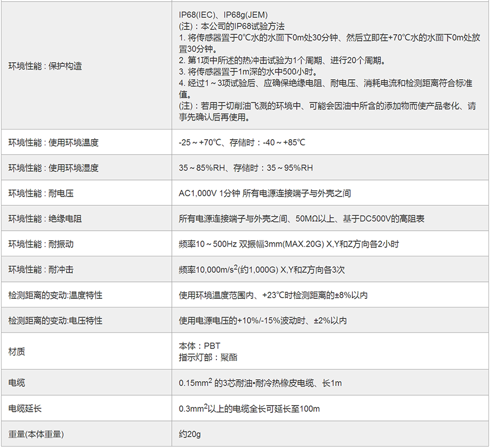Click the IP68(IEC)、IP68g(JEM) text line
Viewport: 490px width, 448px height.
[x=224, y=15]
